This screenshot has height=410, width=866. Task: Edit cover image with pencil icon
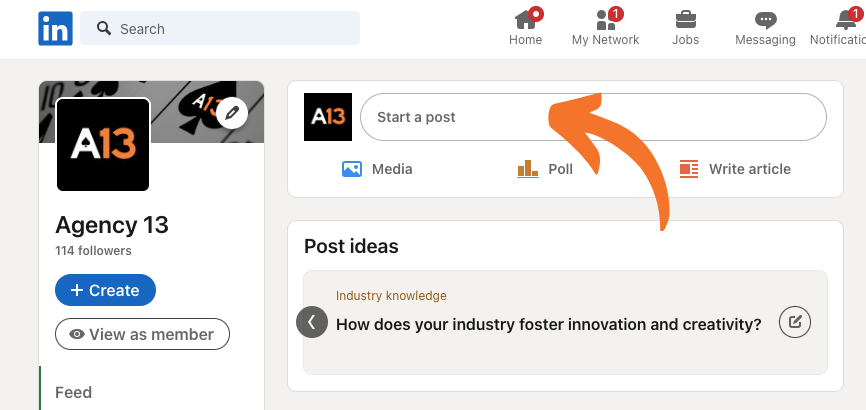(232, 113)
